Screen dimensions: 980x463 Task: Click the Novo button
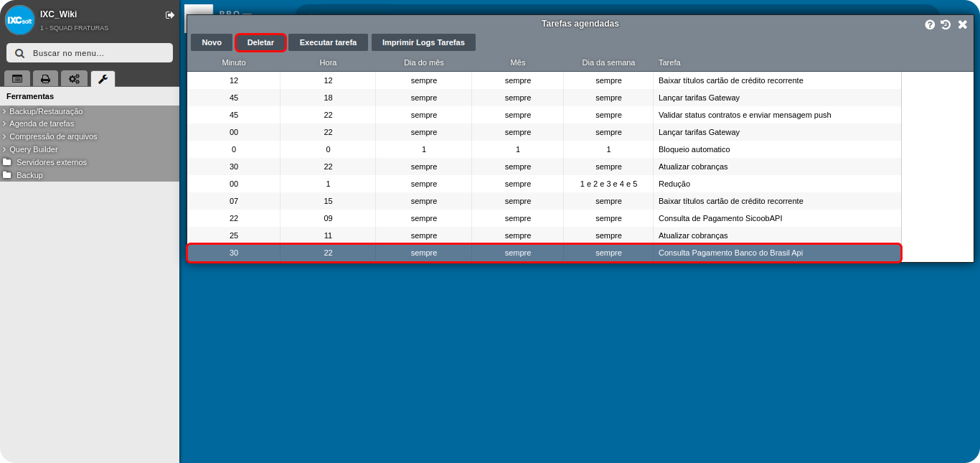[x=212, y=42]
